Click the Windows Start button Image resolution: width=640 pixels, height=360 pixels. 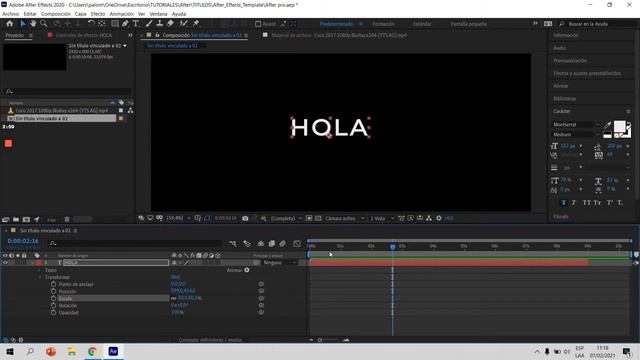point(10,351)
